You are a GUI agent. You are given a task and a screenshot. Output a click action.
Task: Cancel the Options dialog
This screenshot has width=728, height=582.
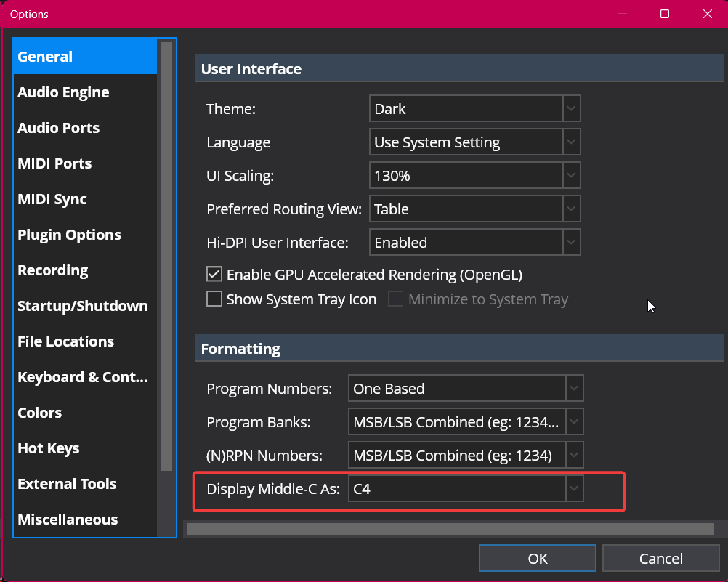click(660, 558)
